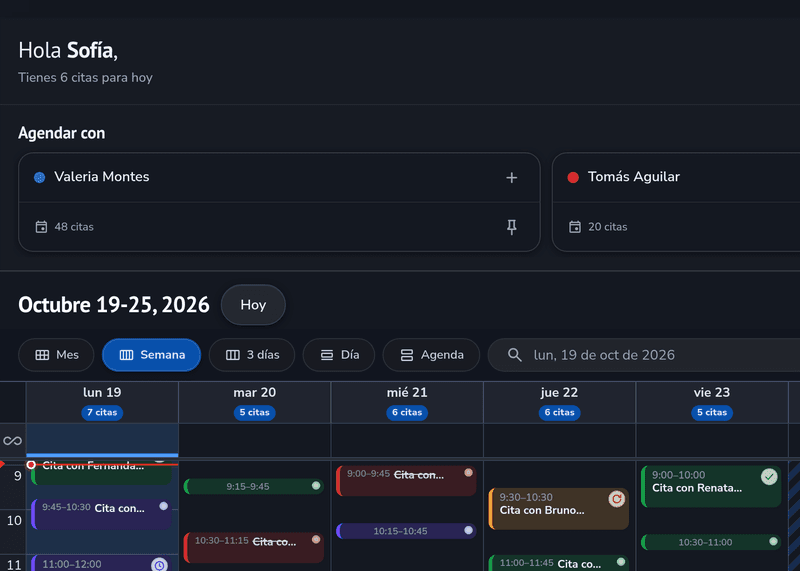
Task: Click status dot on Friday 10:30 appointment
Action: [x=773, y=541]
